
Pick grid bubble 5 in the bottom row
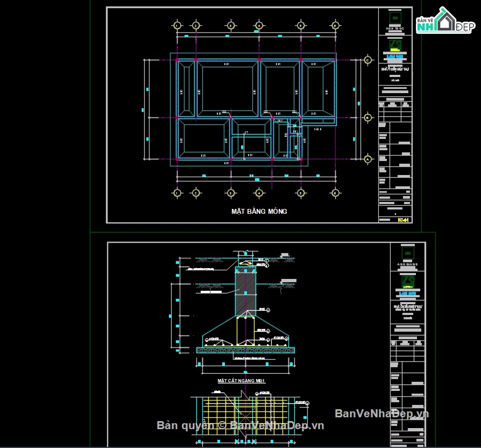tap(301, 193)
